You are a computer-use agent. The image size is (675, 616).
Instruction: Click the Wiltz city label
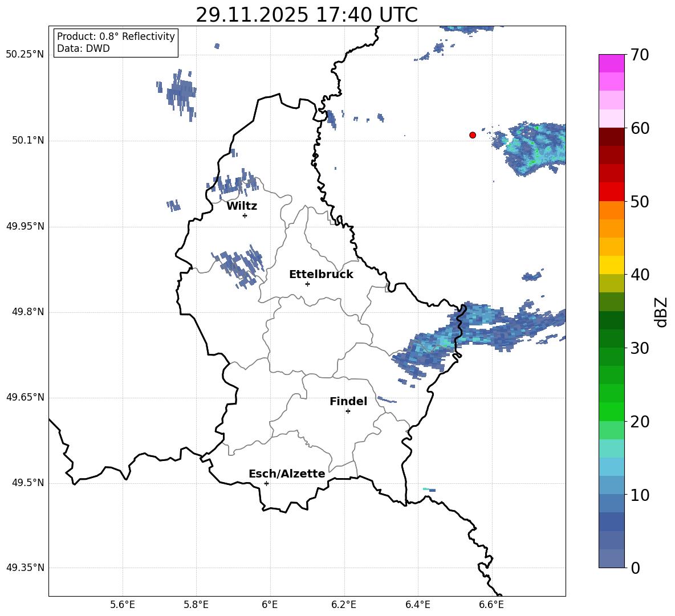coord(242,206)
